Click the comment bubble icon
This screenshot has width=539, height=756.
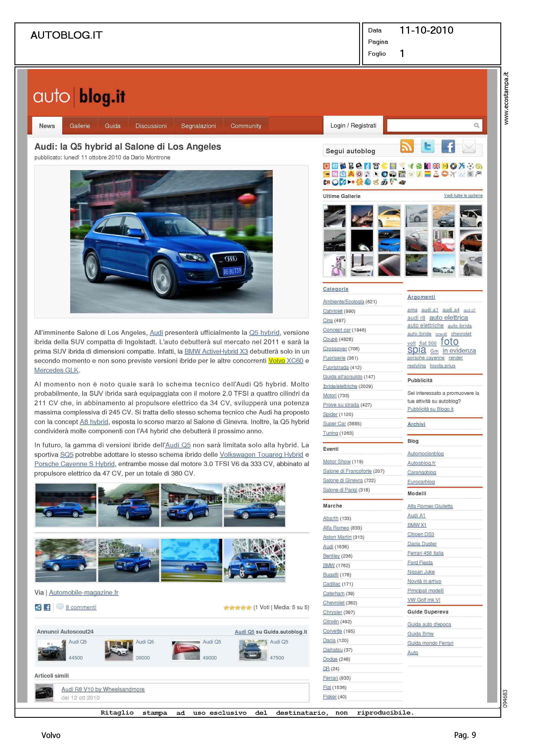(x=60, y=607)
